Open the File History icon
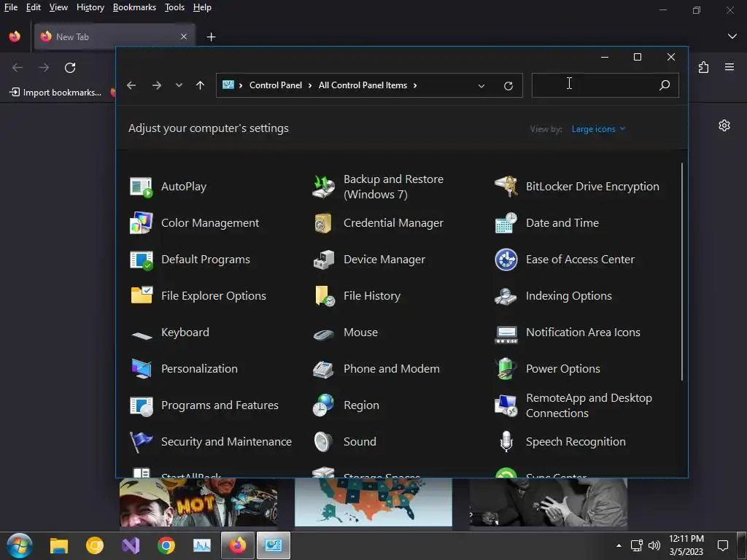This screenshot has height=560, width=747. click(x=325, y=296)
